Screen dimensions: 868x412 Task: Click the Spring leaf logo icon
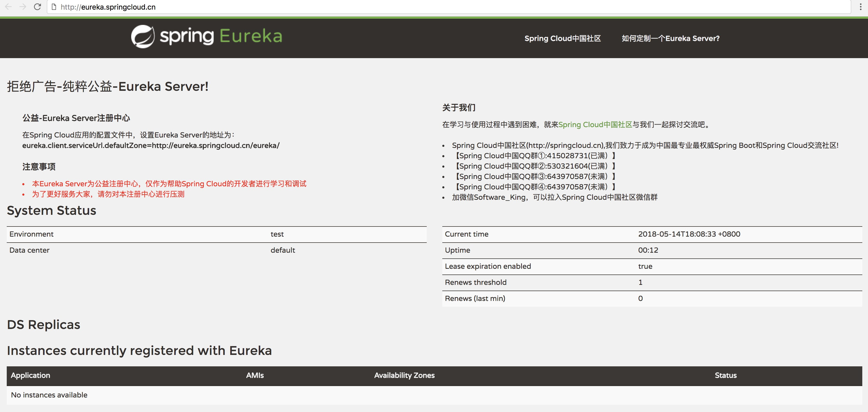(143, 36)
